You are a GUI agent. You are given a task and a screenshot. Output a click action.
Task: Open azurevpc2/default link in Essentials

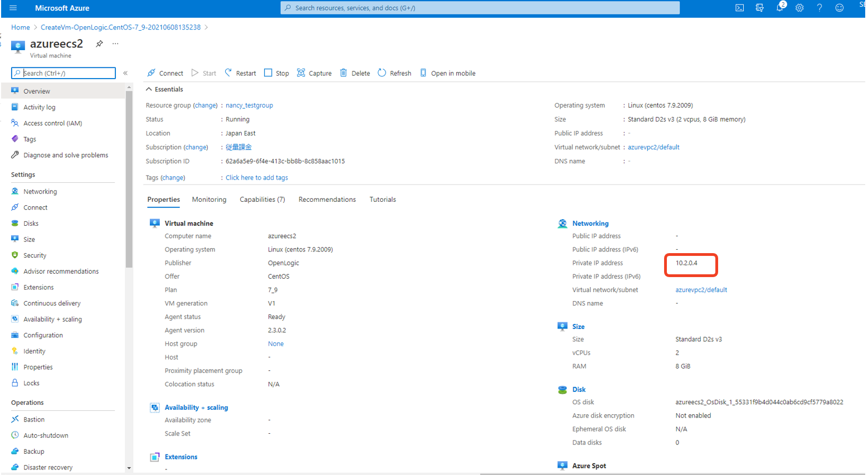[654, 147]
